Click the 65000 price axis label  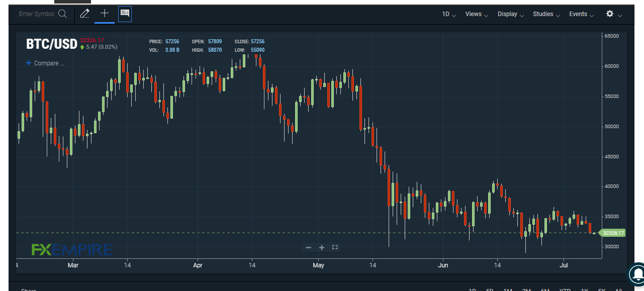tap(612, 36)
